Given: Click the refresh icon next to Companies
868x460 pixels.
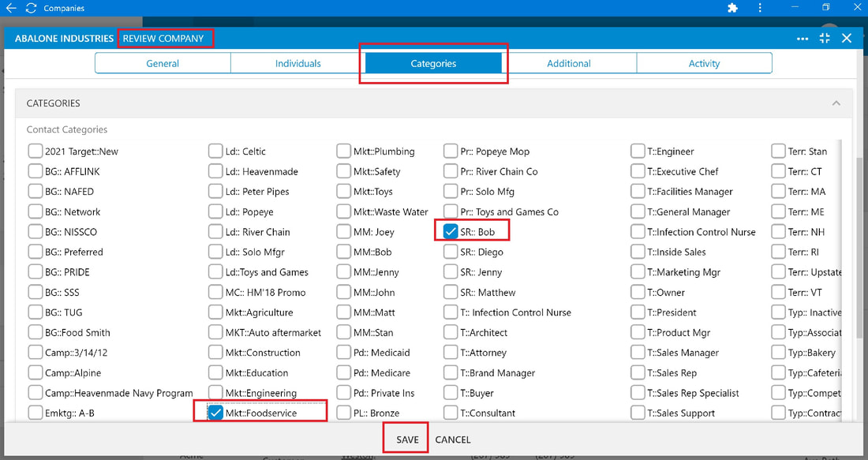Looking at the screenshot, I should point(31,8).
